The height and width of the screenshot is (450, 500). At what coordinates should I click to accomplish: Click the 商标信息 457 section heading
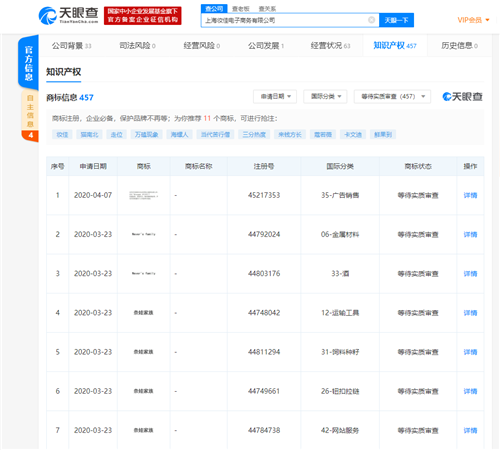[x=70, y=97]
